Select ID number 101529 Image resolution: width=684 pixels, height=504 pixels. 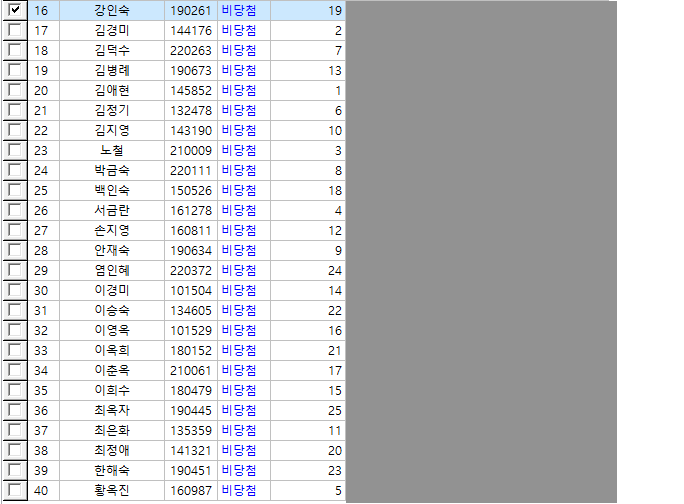[x=191, y=330]
